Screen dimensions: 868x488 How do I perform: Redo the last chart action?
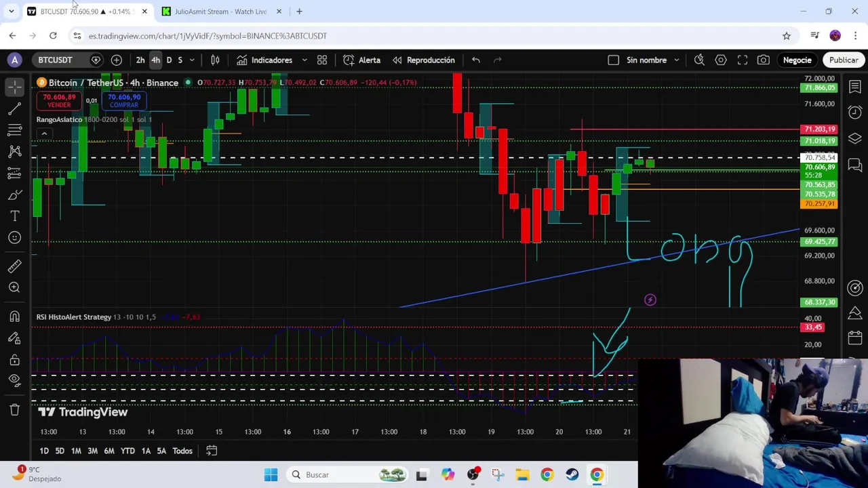point(498,60)
